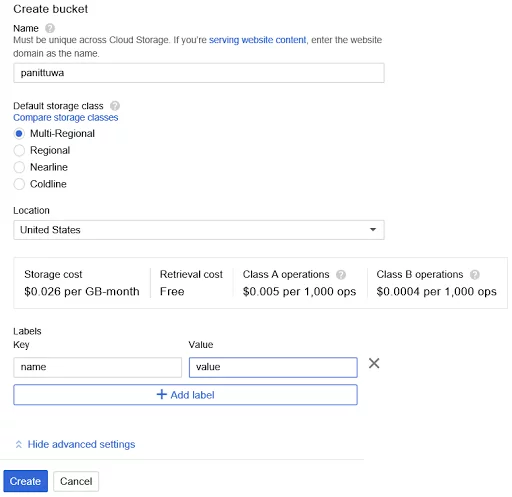512x497 pixels.
Task: Click the Cancel button
Action: tap(76, 481)
